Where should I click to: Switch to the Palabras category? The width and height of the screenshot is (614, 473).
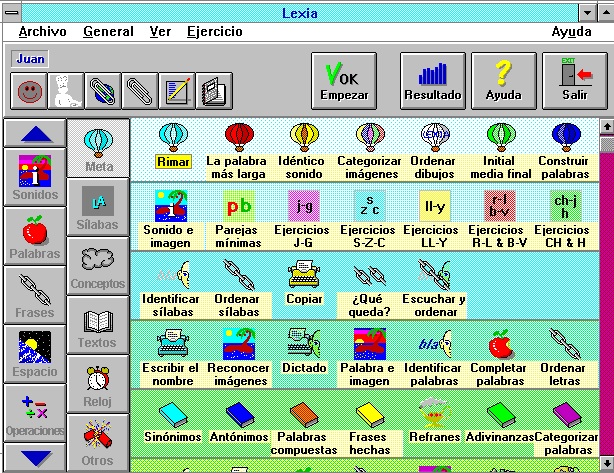point(35,236)
